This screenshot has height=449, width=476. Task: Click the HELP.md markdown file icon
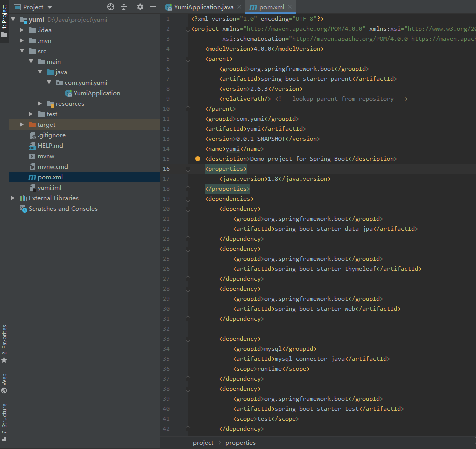click(32, 146)
